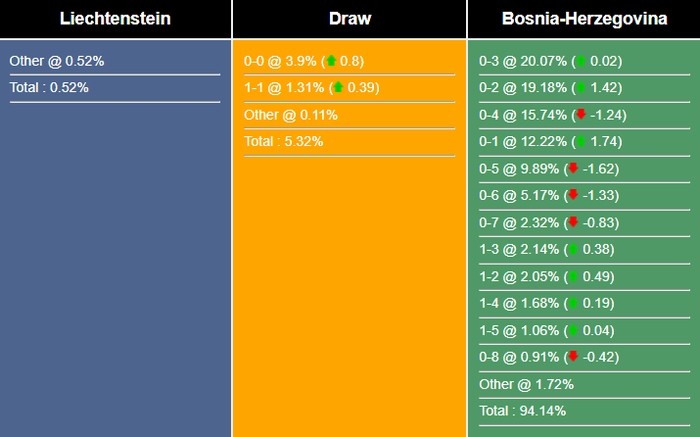Select the Draw column header
The width and height of the screenshot is (700, 437).
(x=349, y=19)
